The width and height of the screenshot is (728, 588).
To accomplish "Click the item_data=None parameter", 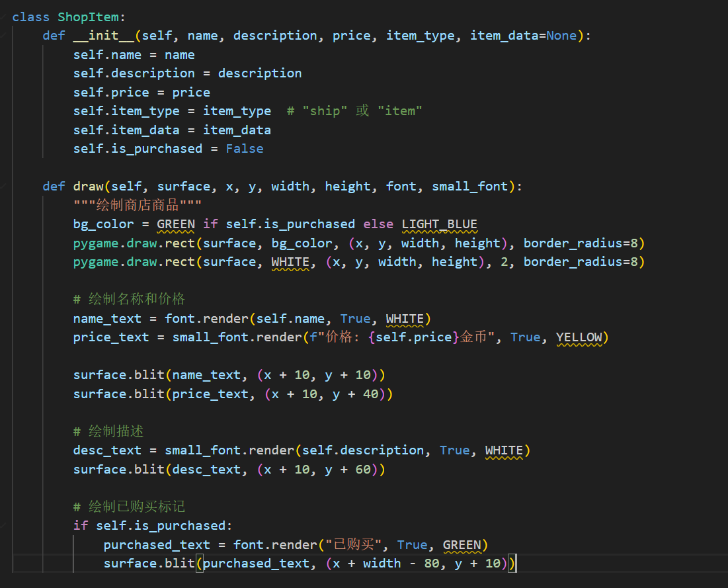I will point(523,36).
